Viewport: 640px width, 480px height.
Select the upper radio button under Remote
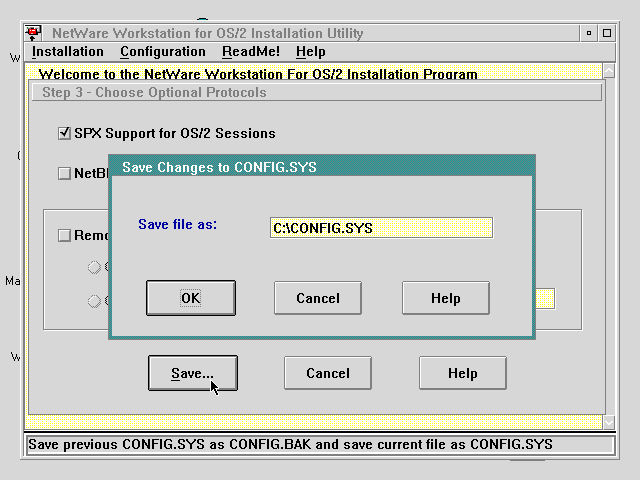(94, 267)
